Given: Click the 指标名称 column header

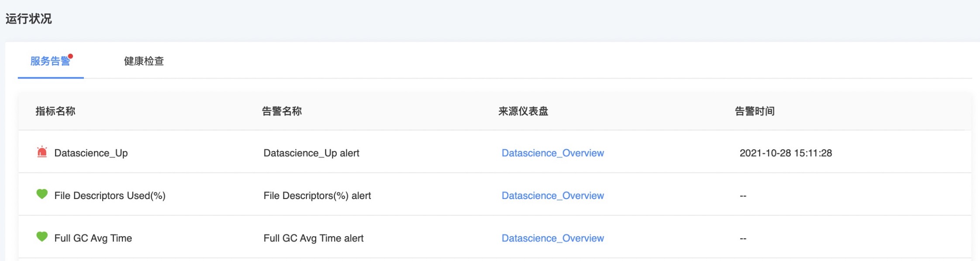Looking at the screenshot, I should [55, 111].
